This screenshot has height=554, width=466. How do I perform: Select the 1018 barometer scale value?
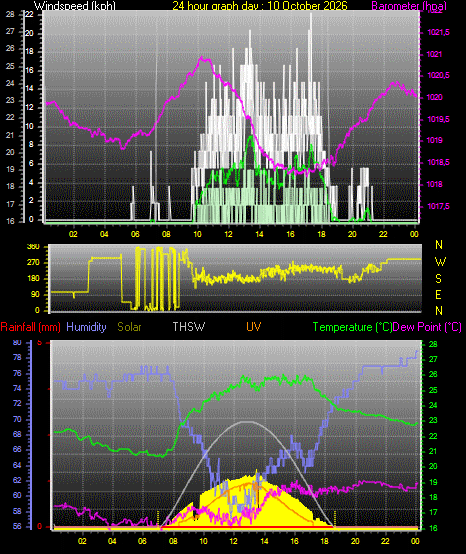click(x=435, y=184)
